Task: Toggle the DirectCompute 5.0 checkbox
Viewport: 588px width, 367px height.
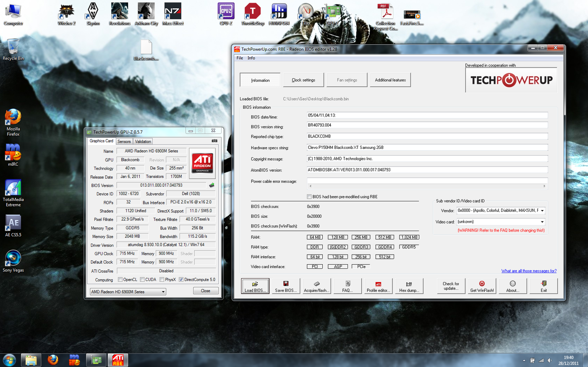Action: (181, 280)
